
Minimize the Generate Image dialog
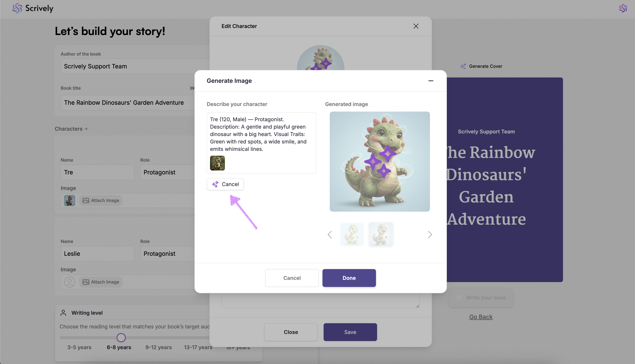pos(431,81)
